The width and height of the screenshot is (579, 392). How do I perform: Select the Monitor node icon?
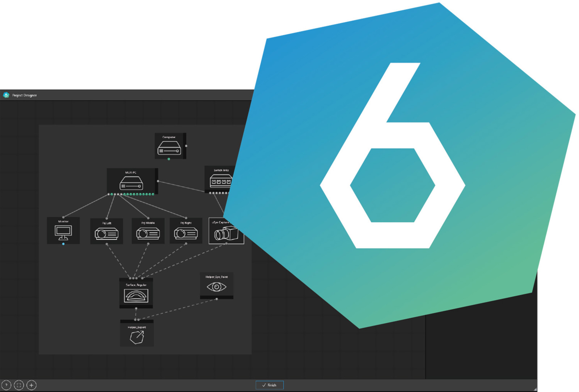pos(63,233)
